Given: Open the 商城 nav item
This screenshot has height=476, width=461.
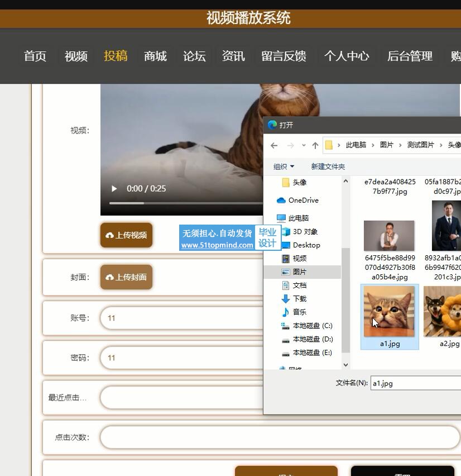Looking at the screenshot, I should tap(155, 56).
